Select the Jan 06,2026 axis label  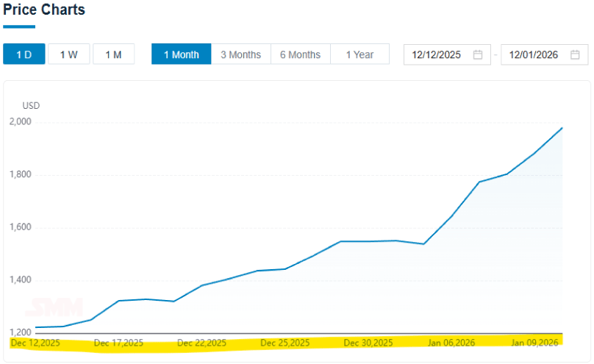[451, 343]
